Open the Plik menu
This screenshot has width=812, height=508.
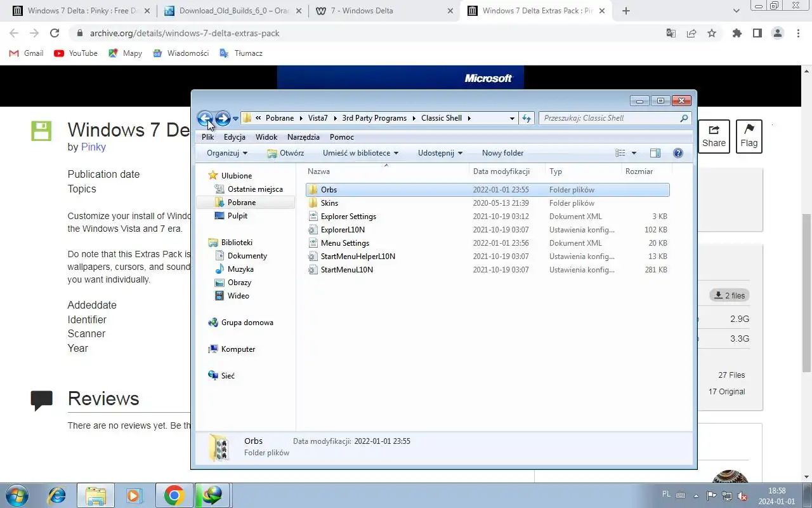tap(207, 137)
